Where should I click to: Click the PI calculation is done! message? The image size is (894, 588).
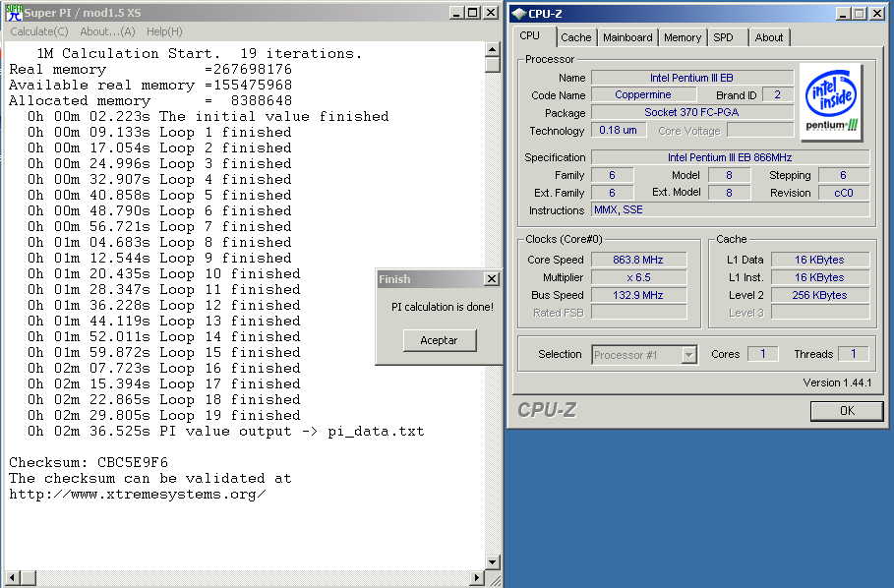tap(443, 307)
